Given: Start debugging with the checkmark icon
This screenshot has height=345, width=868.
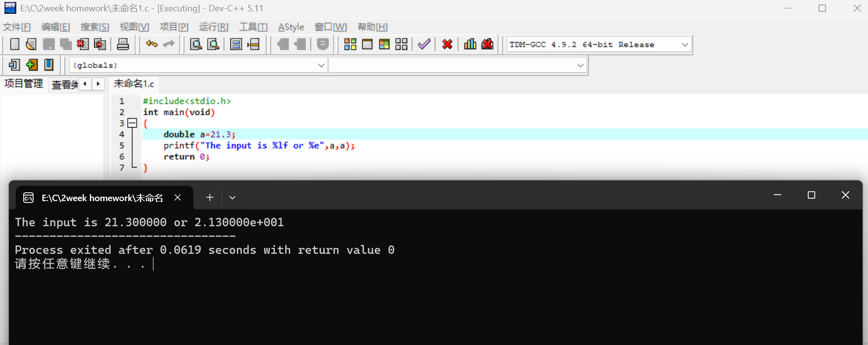Looking at the screenshot, I should coord(424,44).
